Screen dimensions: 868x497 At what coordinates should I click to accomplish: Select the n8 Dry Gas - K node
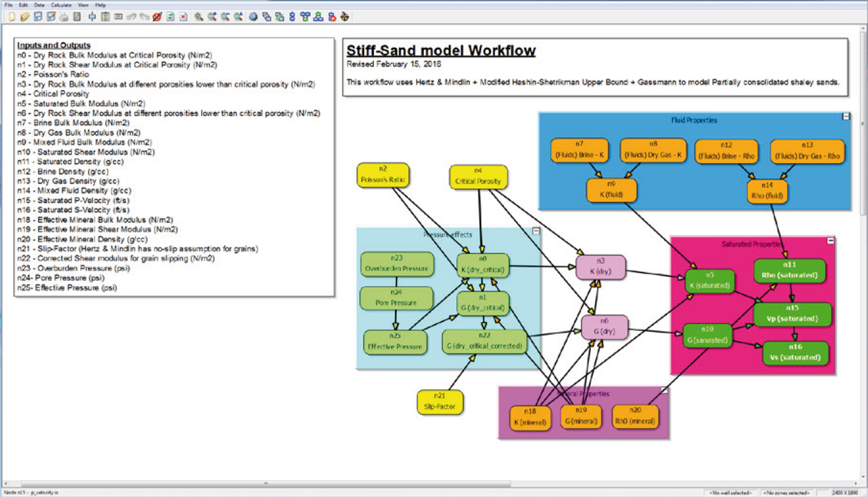point(653,150)
